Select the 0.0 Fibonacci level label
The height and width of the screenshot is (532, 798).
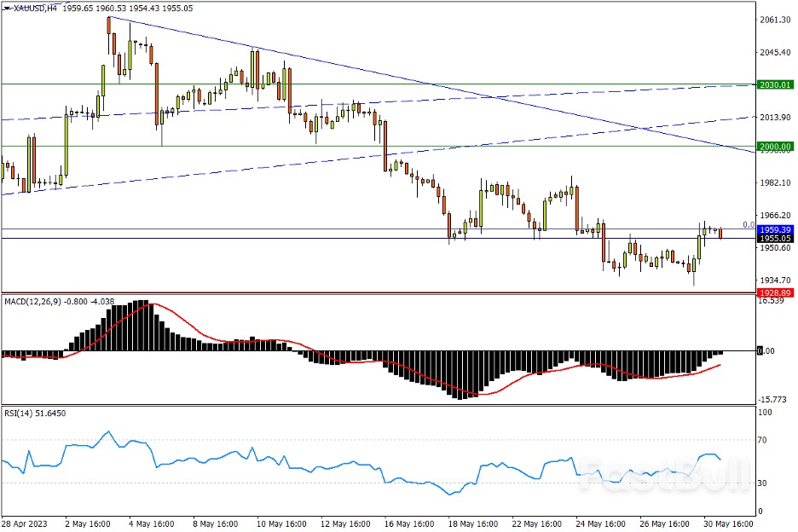[748, 225]
